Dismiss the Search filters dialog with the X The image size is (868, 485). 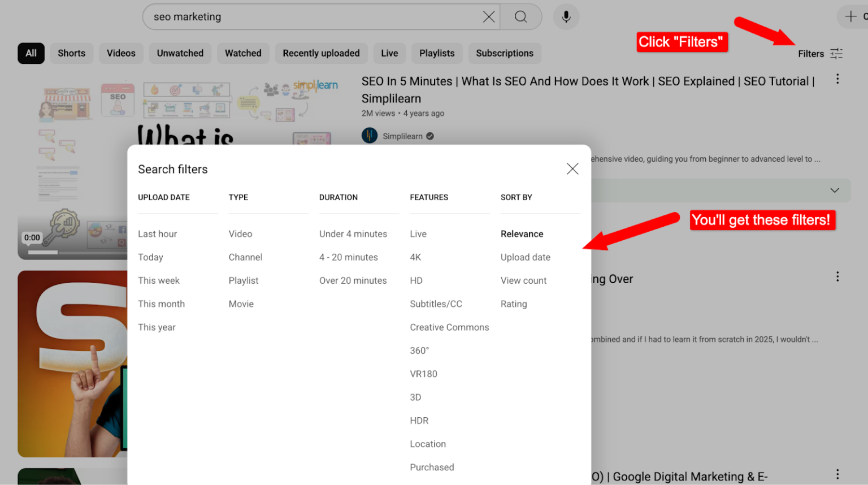[x=572, y=168]
